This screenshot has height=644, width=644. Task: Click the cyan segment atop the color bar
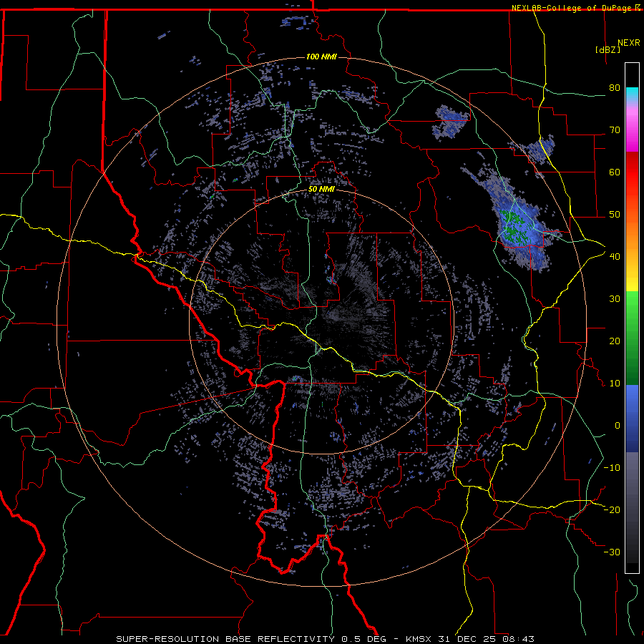click(632, 95)
